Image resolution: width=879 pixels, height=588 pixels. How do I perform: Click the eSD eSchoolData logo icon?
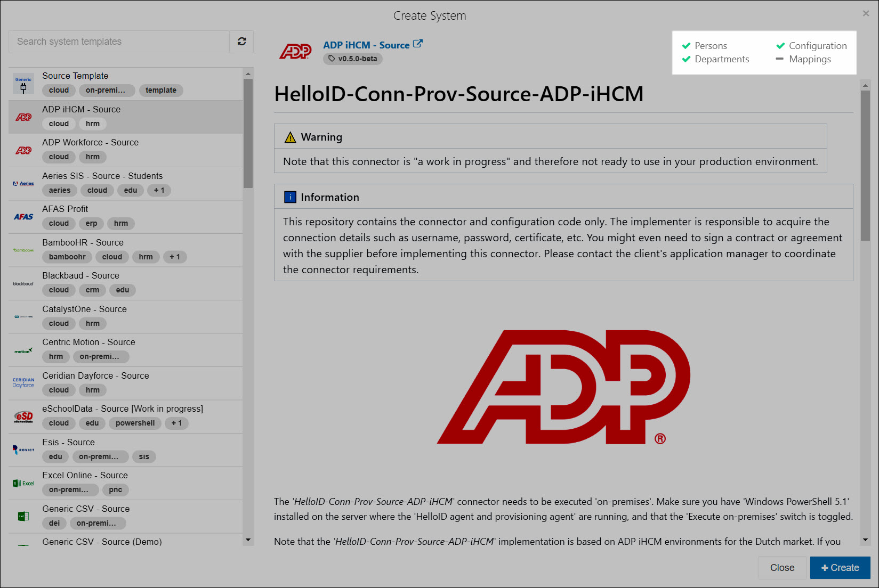click(x=23, y=417)
